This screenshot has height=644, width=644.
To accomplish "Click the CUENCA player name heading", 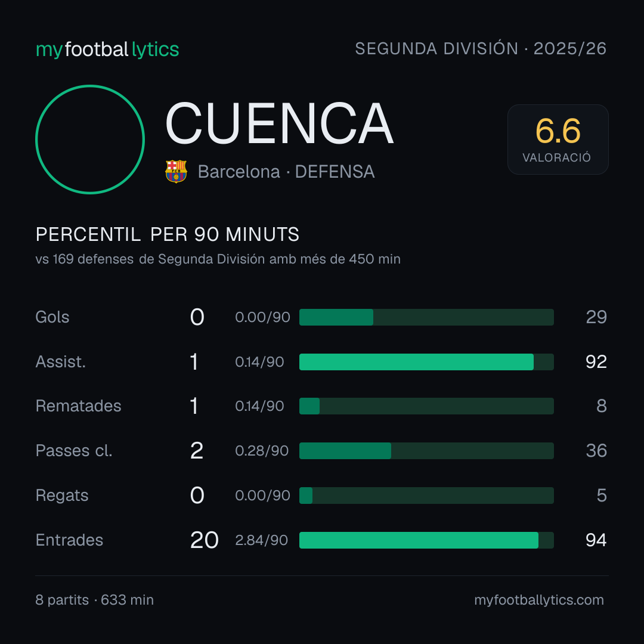I will [280, 123].
